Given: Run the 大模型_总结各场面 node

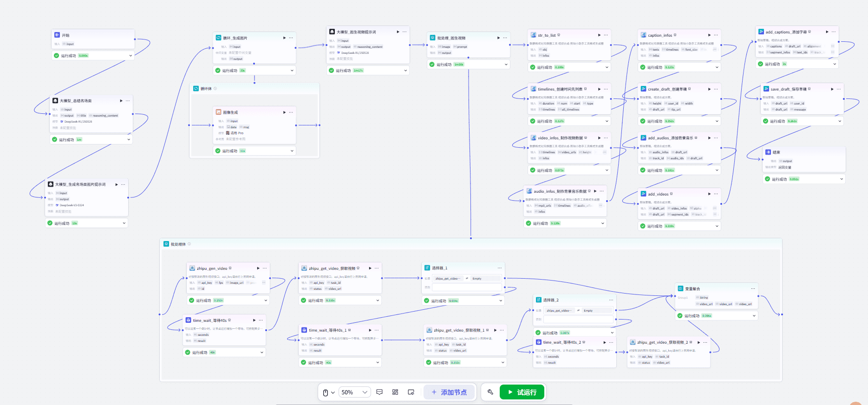Looking at the screenshot, I should (121, 101).
